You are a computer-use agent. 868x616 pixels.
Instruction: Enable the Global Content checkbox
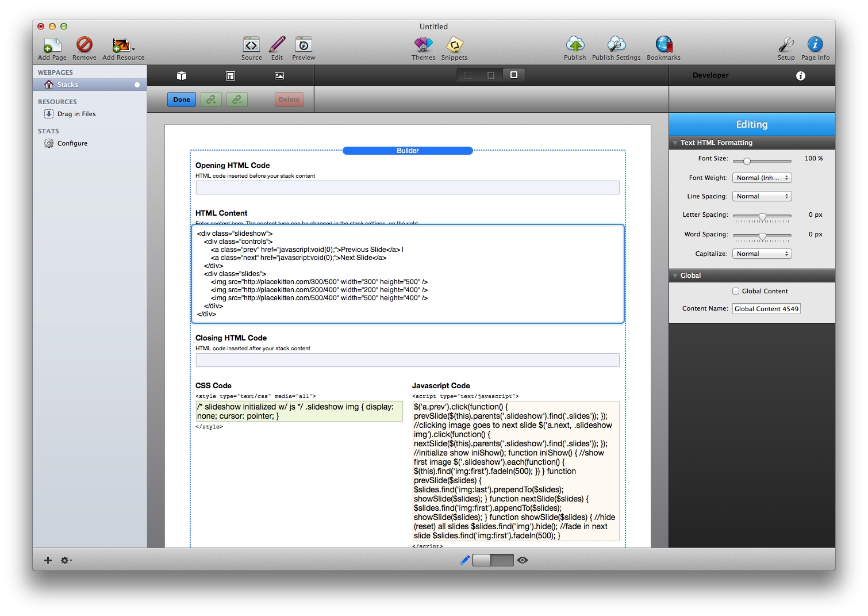click(x=736, y=291)
